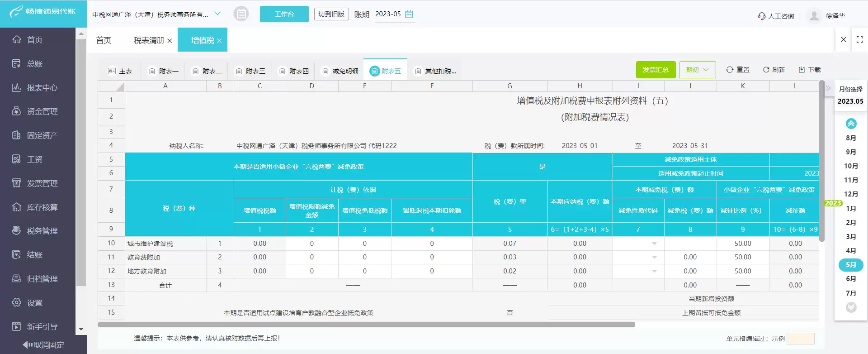Switch to the 首页 page tab
The width and height of the screenshot is (868, 354).
click(x=104, y=40)
